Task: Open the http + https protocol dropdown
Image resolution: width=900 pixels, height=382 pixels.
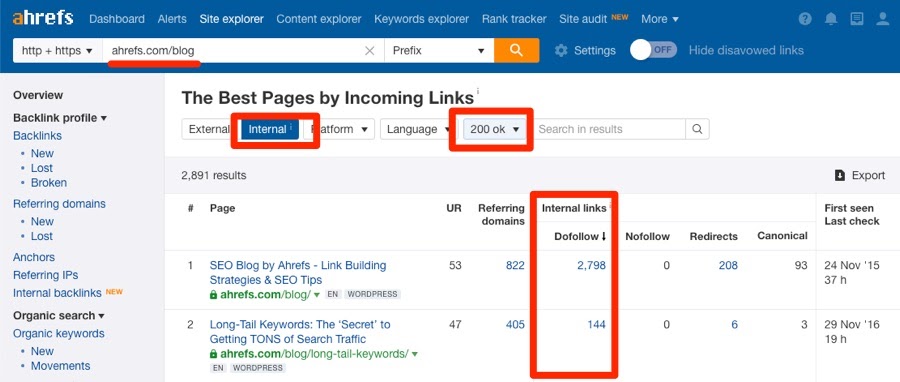Action: coord(57,50)
